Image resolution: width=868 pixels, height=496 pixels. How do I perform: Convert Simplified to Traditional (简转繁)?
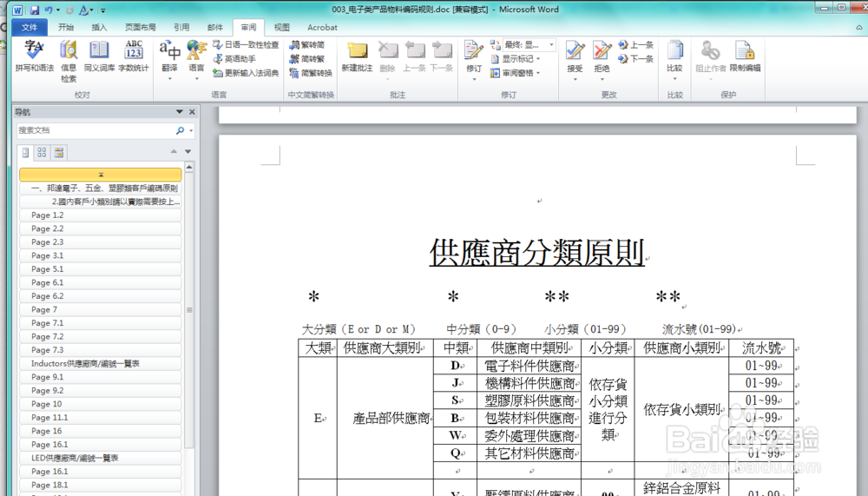click(x=307, y=59)
